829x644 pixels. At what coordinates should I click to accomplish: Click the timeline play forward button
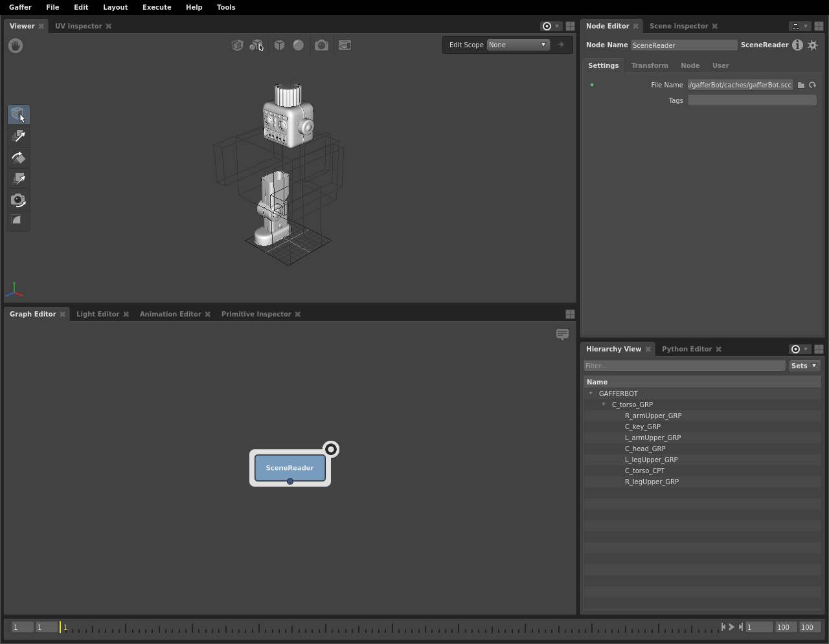click(732, 627)
